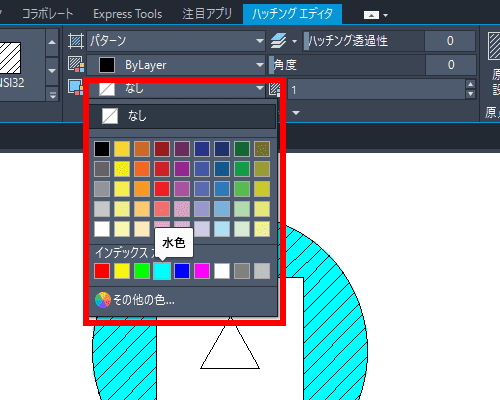Pick the cyan 水色 index swatch
This screenshot has width=500, height=400.
point(162,271)
